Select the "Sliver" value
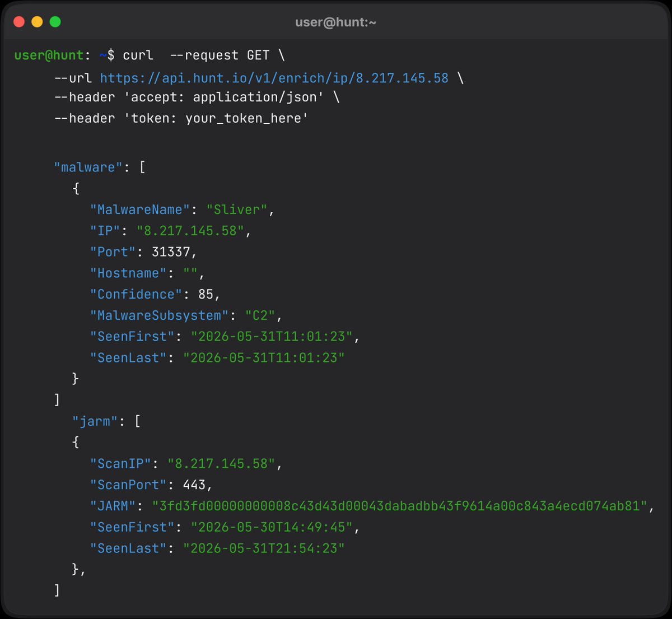 [x=237, y=210]
